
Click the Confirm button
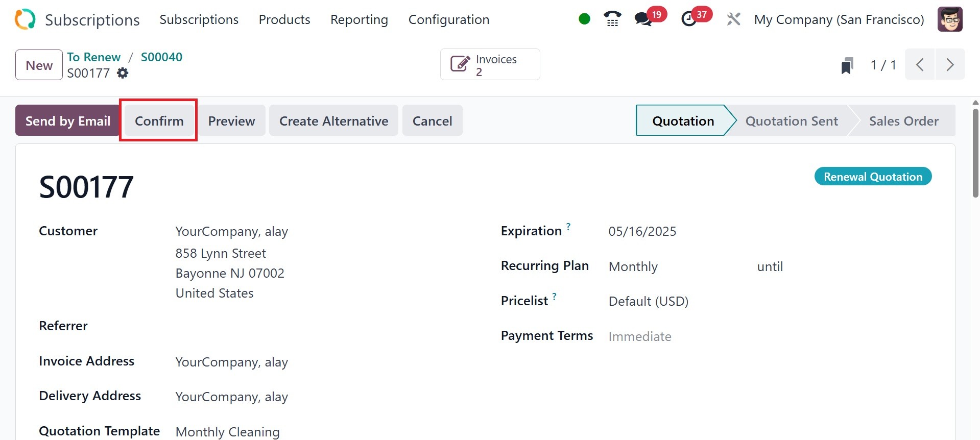[159, 121]
